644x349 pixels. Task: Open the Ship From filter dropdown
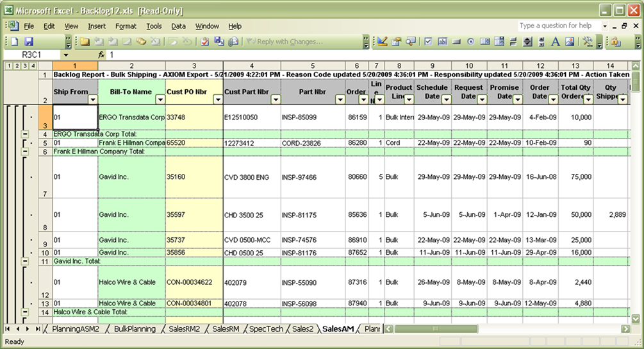pos(93,99)
